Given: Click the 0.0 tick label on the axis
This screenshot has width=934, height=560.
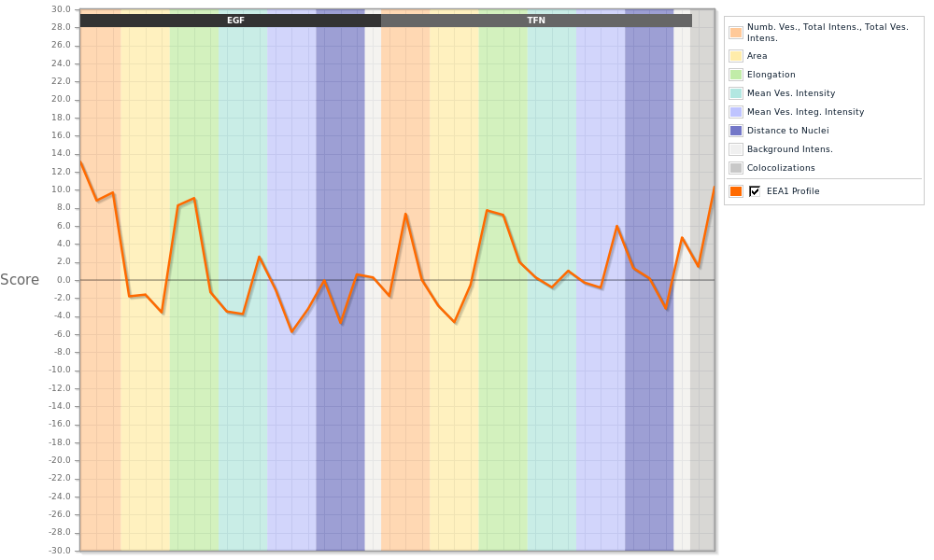Looking at the screenshot, I should tap(64, 280).
